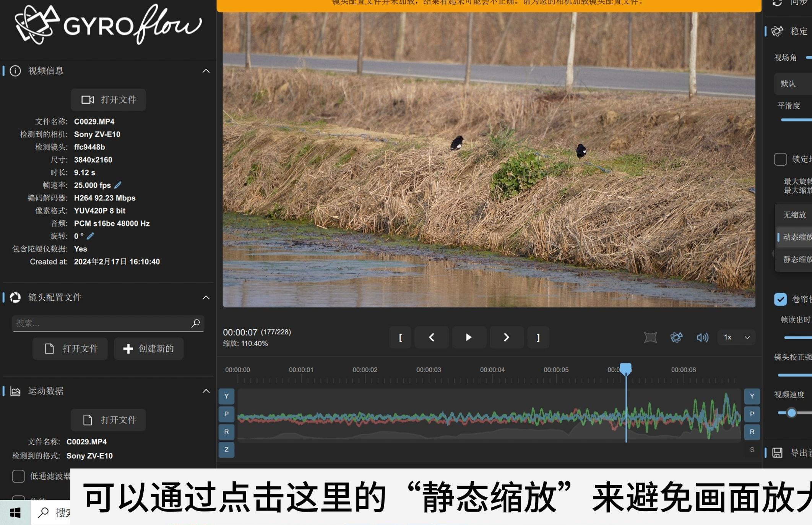Click the stabilization section icon

click(777, 31)
